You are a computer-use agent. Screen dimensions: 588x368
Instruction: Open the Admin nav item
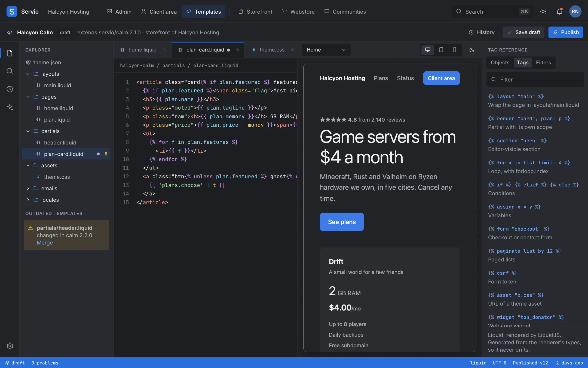(119, 12)
